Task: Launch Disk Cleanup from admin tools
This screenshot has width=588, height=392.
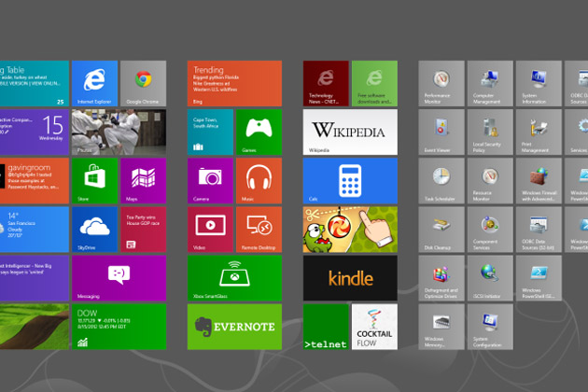Action: click(441, 229)
